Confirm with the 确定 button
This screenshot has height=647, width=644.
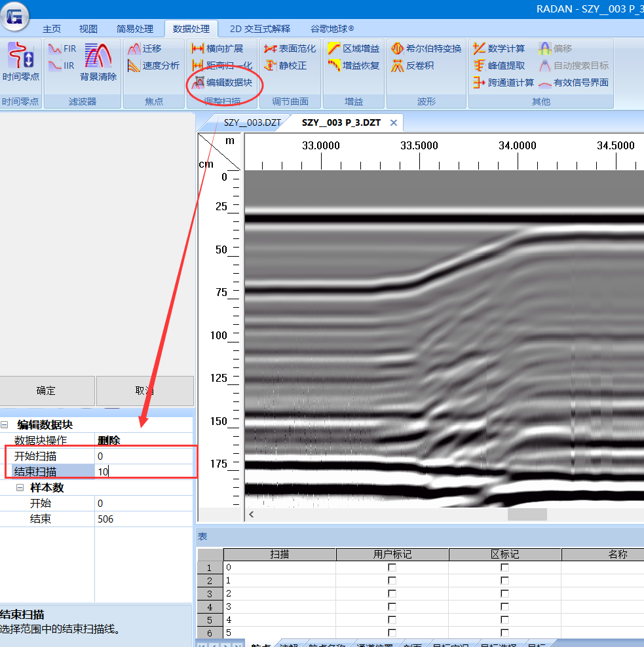point(46,390)
